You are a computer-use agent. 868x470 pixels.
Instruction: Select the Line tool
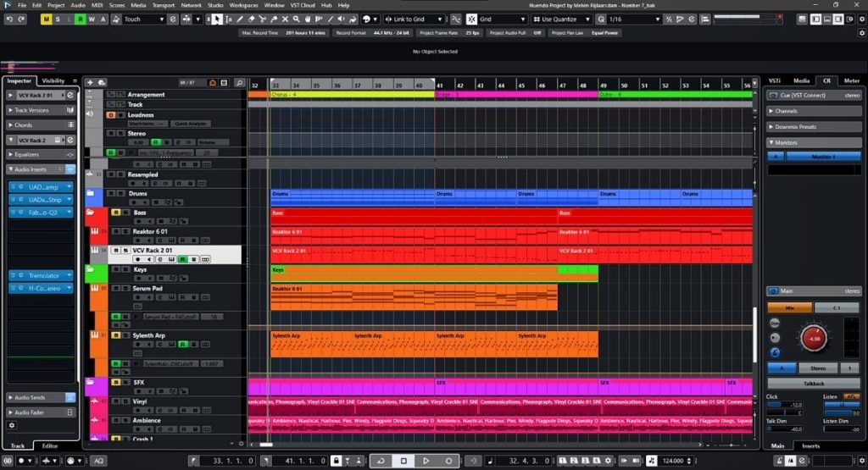pos(331,19)
